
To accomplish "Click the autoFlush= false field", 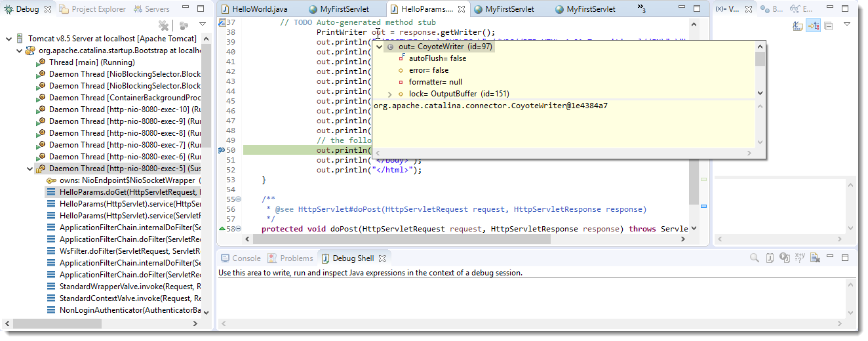I will [433, 58].
